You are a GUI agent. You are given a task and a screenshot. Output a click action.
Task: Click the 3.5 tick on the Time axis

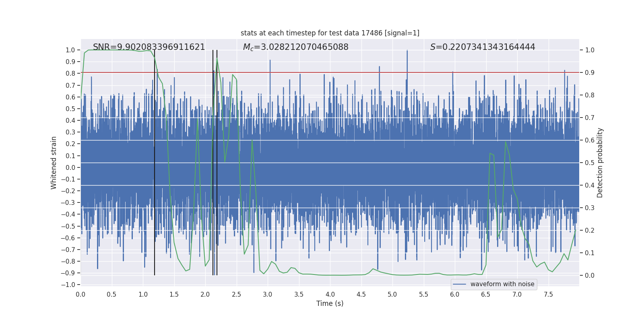click(299, 294)
